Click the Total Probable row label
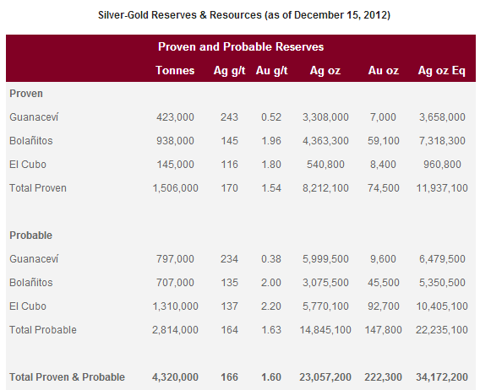 pos(43,330)
